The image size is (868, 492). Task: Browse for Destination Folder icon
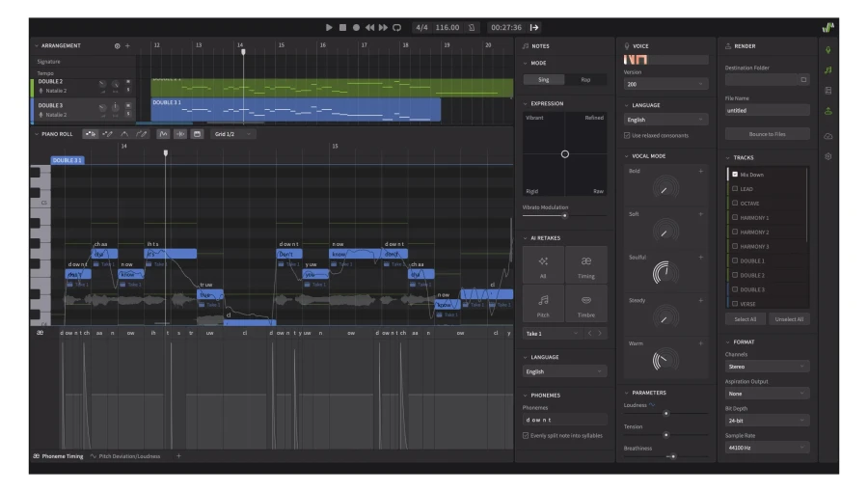pyautogui.click(x=803, y=80)
